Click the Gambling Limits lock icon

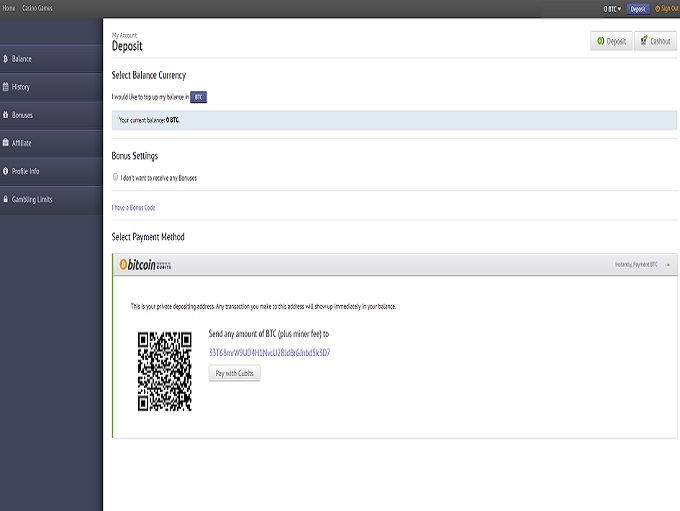click(6, 199)
